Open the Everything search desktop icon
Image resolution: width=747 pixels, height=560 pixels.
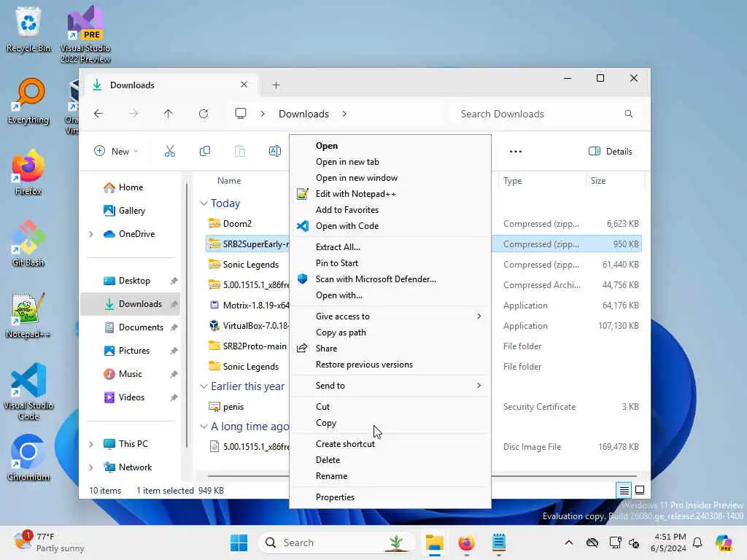point(28,101)
